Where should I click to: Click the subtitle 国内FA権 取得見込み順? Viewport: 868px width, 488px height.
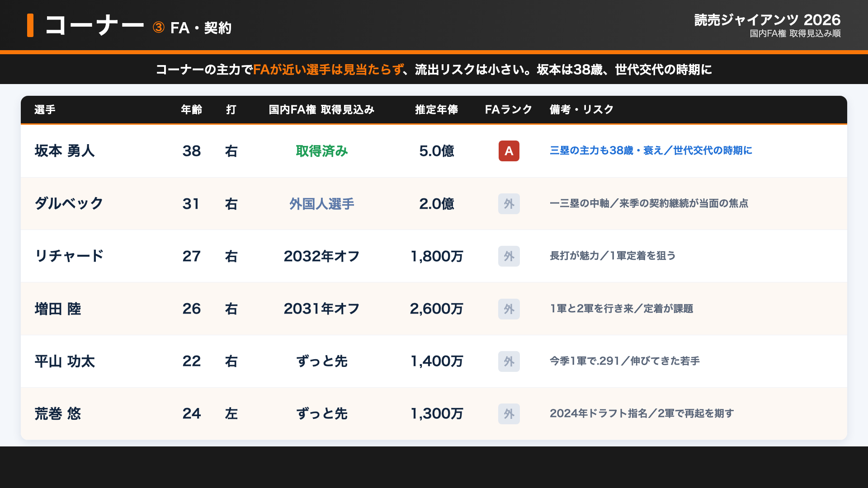tap(795, 34)
